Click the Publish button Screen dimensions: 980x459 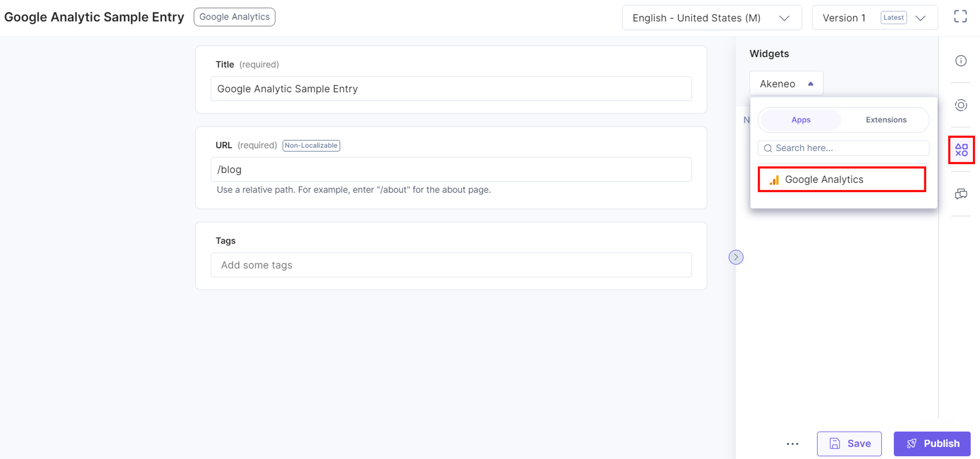coord(932,444)
